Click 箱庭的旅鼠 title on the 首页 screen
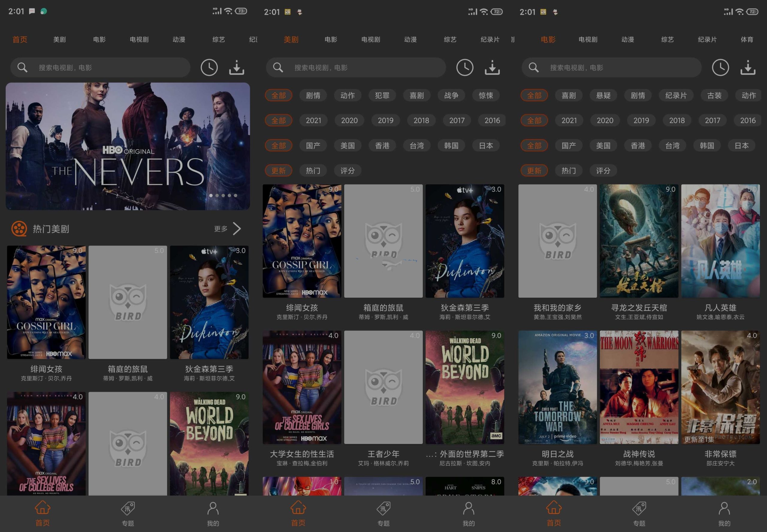The width and height of the screenshot is (767, 532). click(128, 369)
